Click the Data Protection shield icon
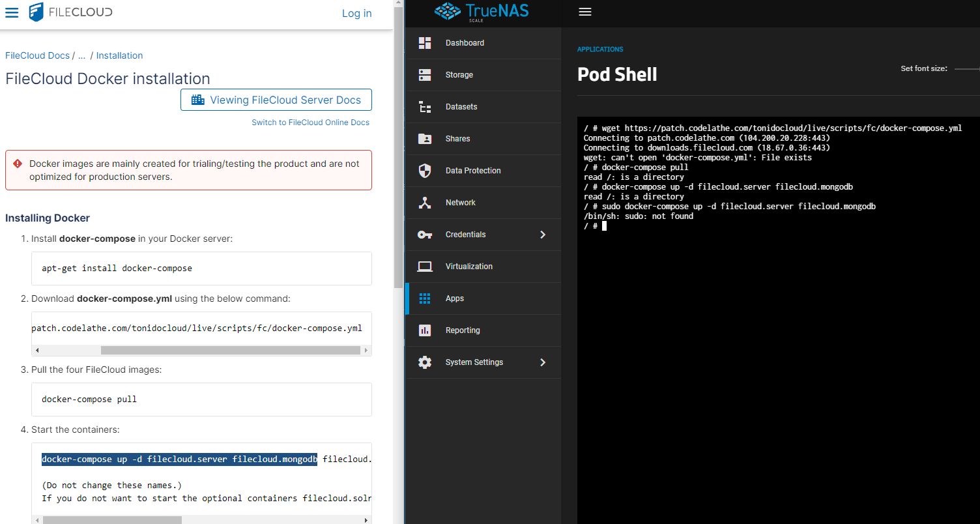Screen dimensions: 980x524 (x=425, y=171)
